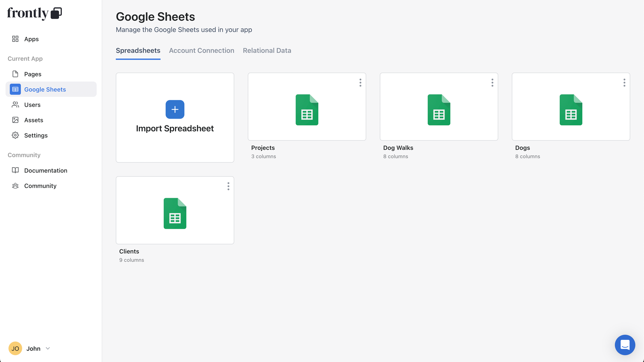The image size is (644, 362).
Task: Open the Apps section icon in sidebar
Action: pyautogui.click(x=15, y=39)
